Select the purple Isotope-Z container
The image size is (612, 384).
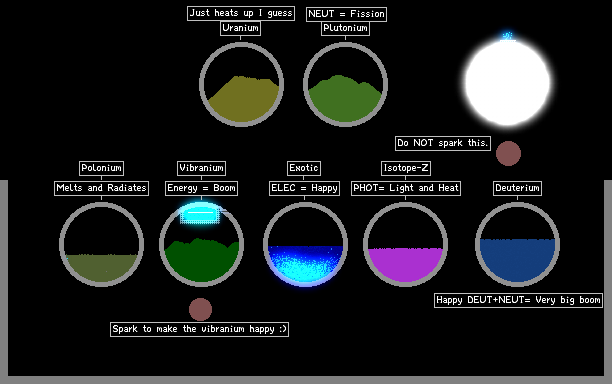(x=405, y=244)
